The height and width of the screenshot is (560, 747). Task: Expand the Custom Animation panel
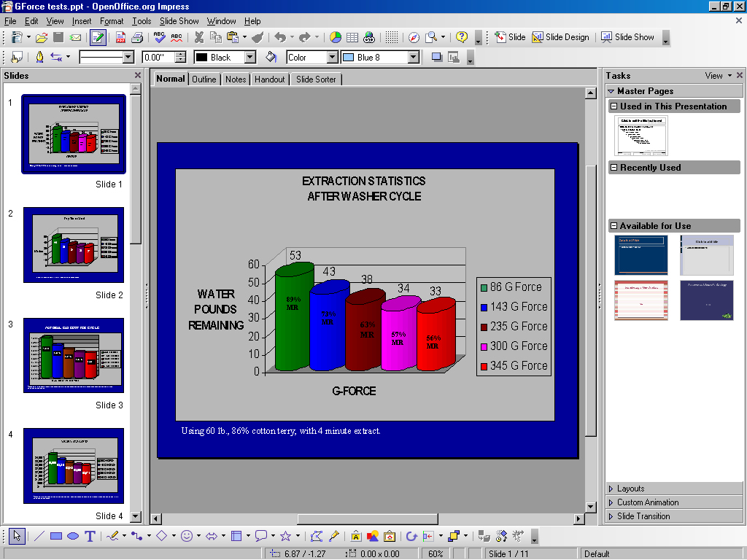648,502
